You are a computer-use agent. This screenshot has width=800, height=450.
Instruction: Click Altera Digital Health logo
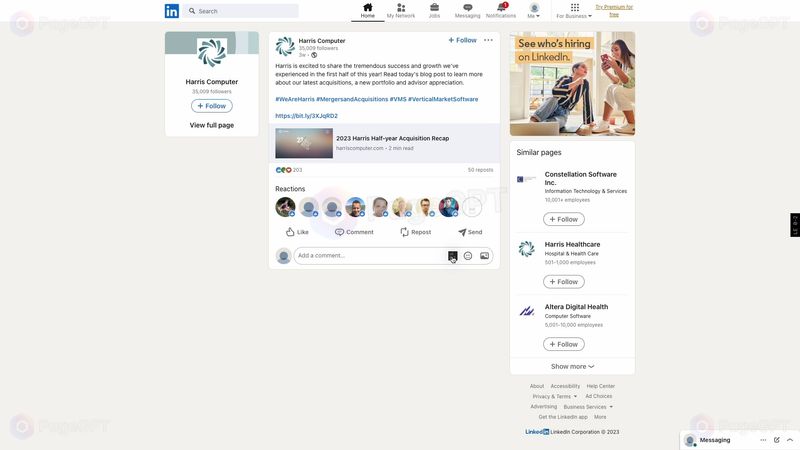tap(527, 311)
